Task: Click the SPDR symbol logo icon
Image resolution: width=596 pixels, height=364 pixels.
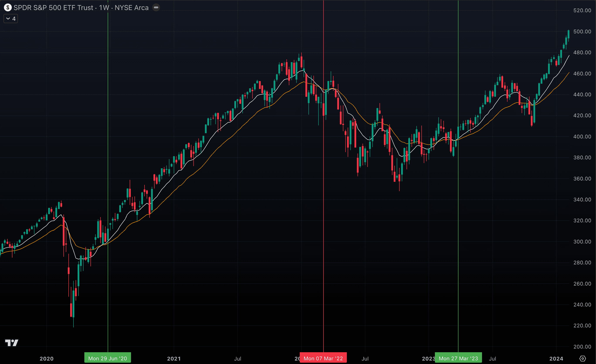Action: pos(8,7)
